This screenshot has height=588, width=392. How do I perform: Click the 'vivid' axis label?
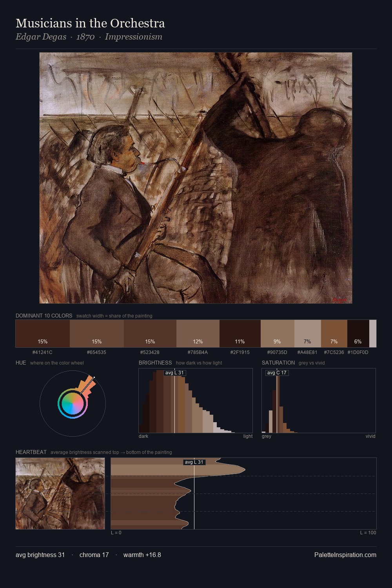pos(370,436)
